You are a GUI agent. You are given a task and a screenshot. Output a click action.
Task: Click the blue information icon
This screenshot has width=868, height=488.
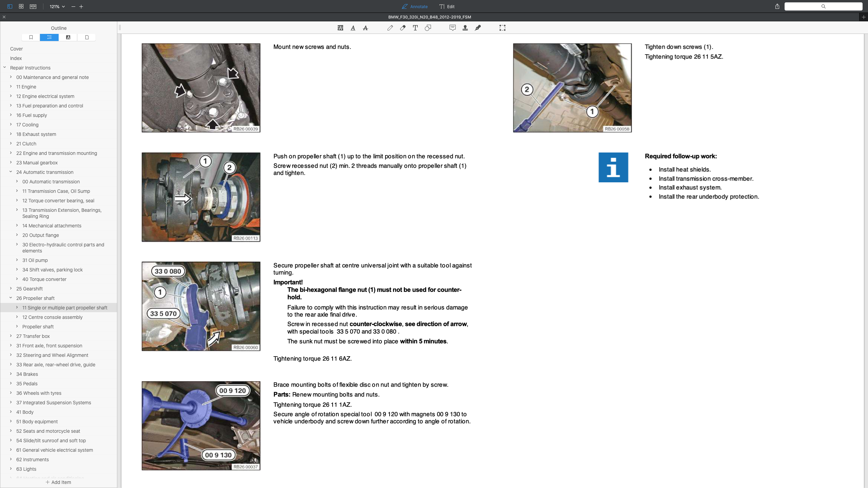613,167
